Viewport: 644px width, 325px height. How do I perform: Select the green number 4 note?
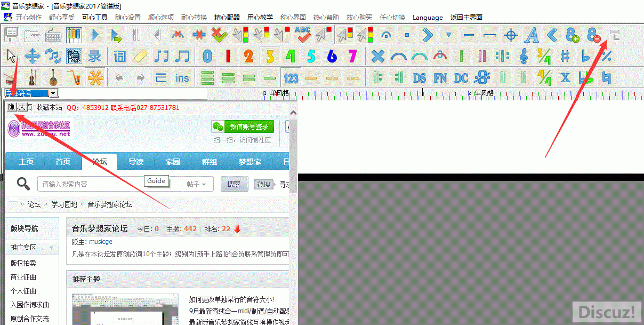tap(291, 56)
